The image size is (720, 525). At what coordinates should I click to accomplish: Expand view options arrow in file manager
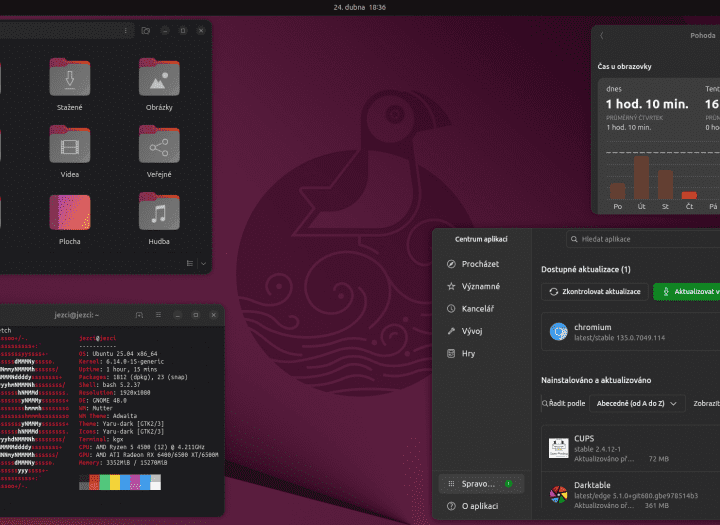[x=203, y=263]
